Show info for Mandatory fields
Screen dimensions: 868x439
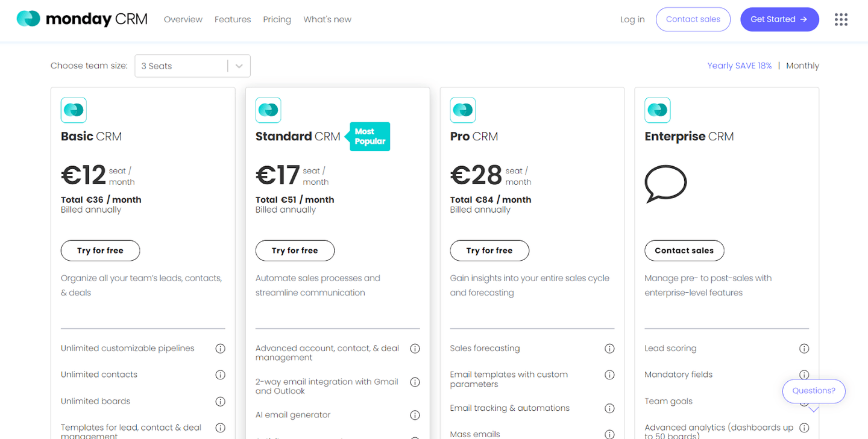[804, 375]
